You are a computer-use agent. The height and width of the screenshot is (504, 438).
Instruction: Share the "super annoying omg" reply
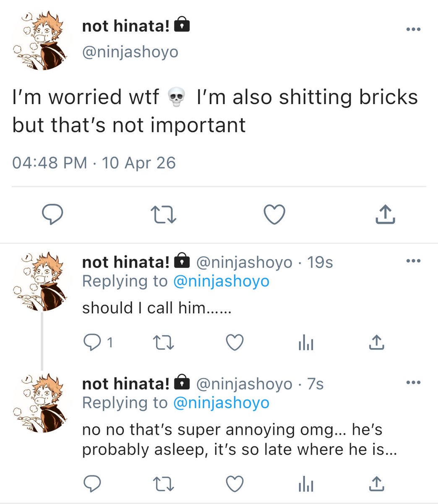376,483
